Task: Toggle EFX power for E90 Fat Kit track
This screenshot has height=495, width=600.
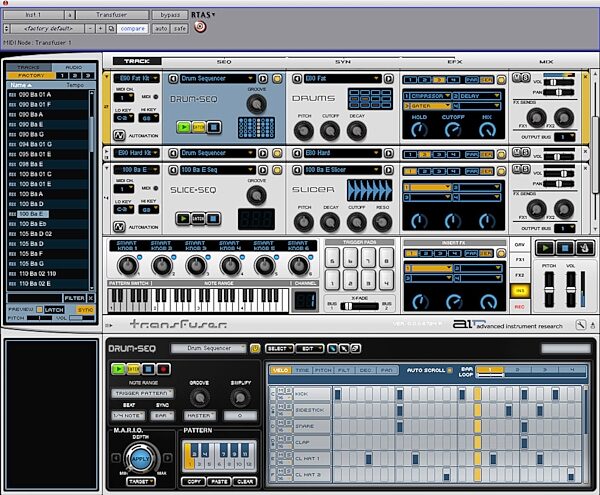Action: click(x=501, y=80)
